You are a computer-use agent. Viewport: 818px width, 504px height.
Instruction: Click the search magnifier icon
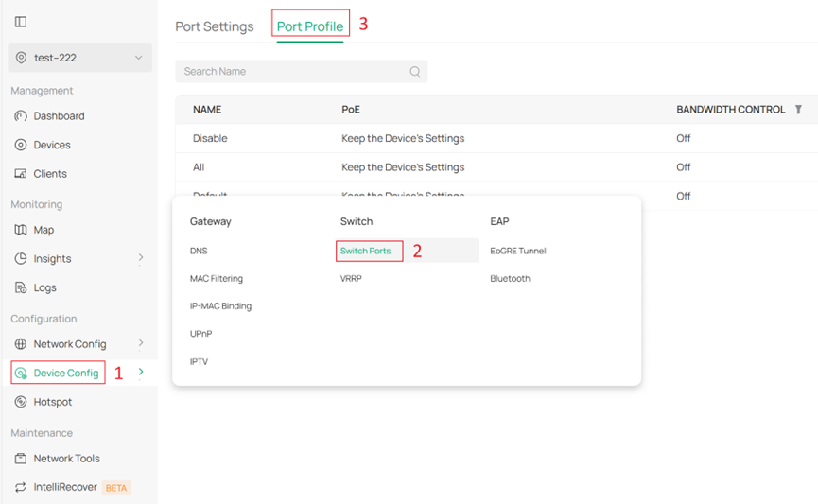414,72
